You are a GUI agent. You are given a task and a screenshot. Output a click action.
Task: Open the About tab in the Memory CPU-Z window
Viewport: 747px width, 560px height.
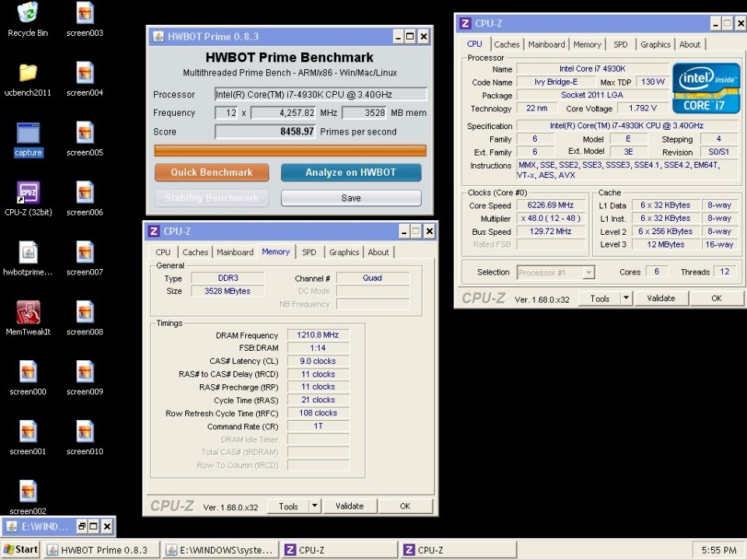tap(378, 252)
